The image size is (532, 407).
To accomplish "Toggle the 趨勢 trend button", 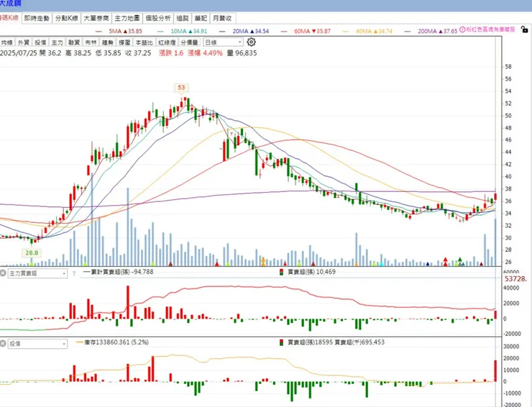I will [x=108, y=42].
